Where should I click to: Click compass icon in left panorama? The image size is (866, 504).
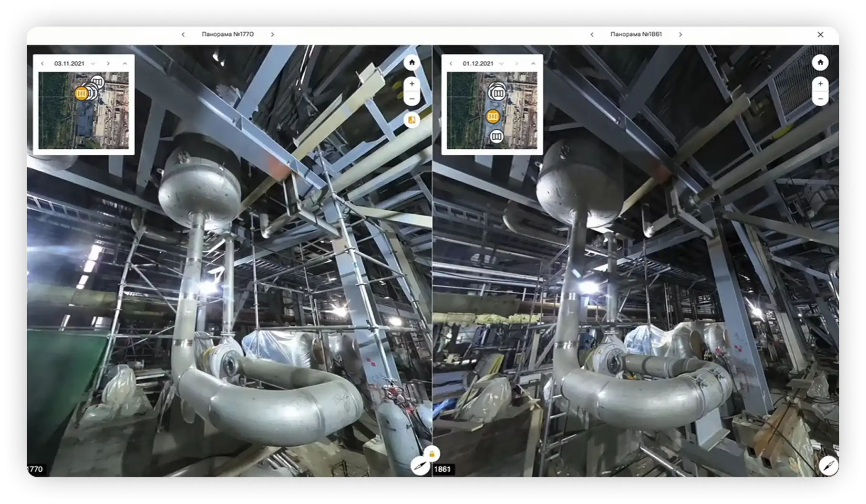[420, 465]
